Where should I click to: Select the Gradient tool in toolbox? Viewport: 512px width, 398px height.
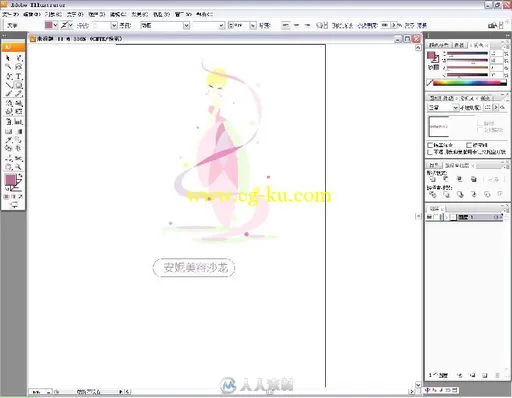point(19,131)
